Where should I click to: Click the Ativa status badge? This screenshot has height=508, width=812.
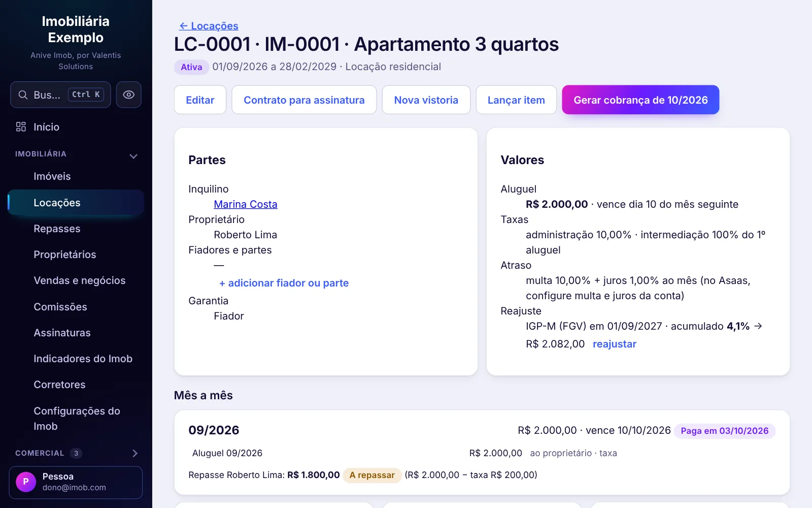pos(191,67)
